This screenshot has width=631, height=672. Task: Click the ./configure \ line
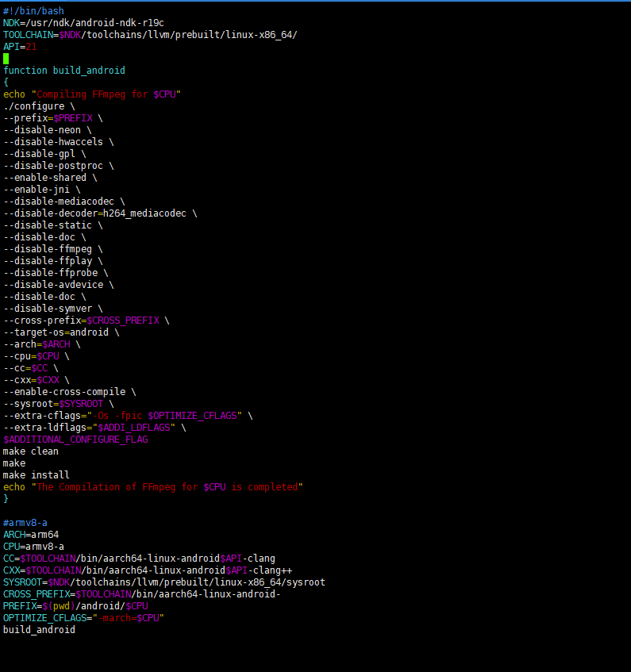pos(39,106)
